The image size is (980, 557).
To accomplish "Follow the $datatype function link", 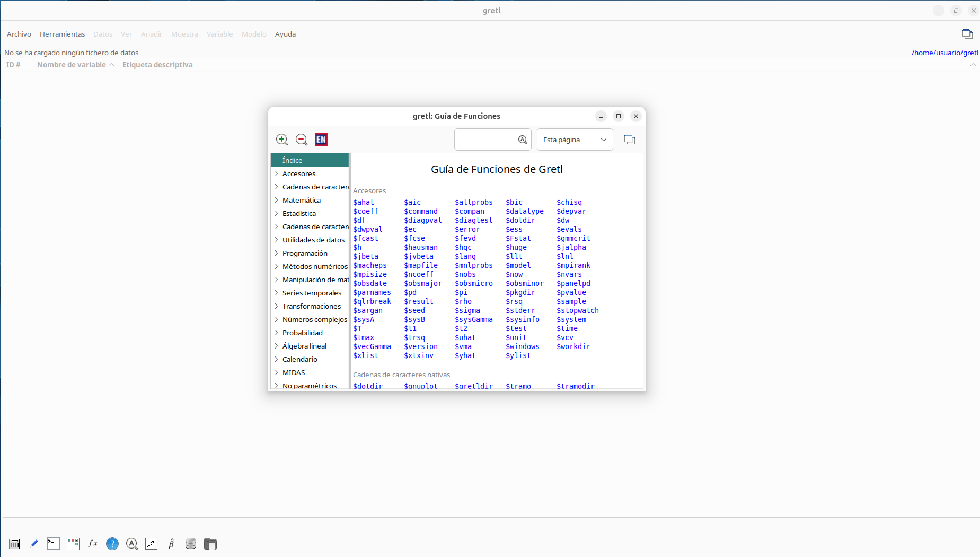I will pyautogui.click(x=525, y=211).
